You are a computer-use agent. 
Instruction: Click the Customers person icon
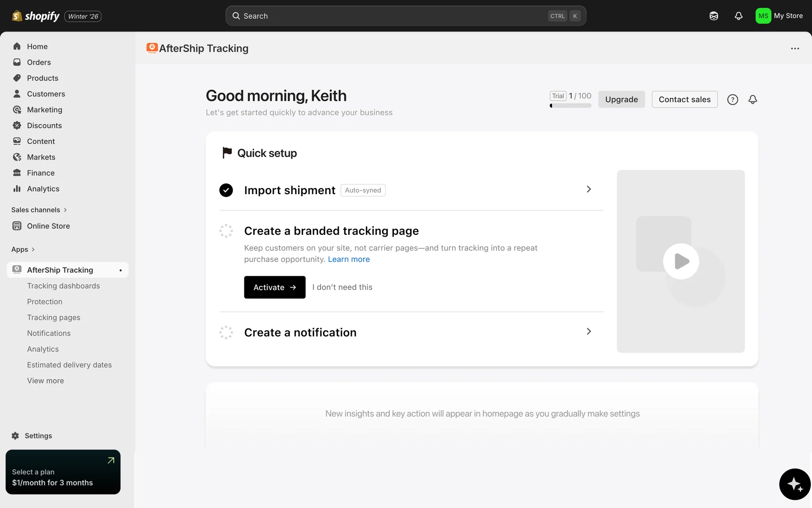17,93
